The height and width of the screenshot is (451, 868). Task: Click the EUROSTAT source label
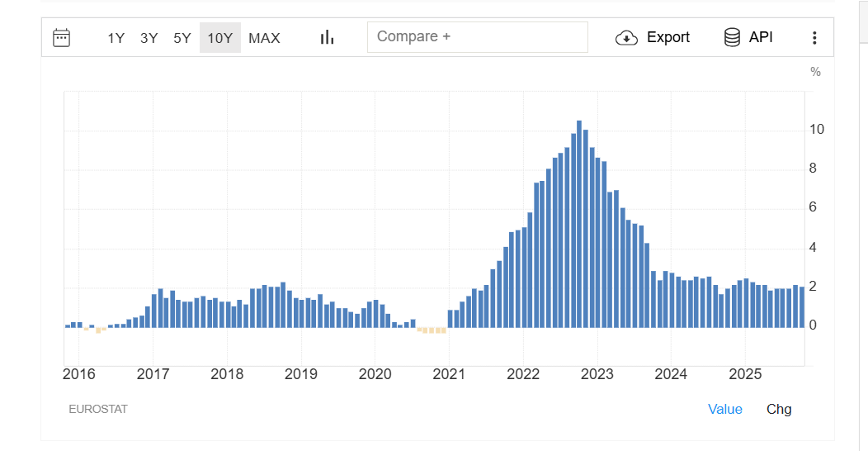point(98,409)
